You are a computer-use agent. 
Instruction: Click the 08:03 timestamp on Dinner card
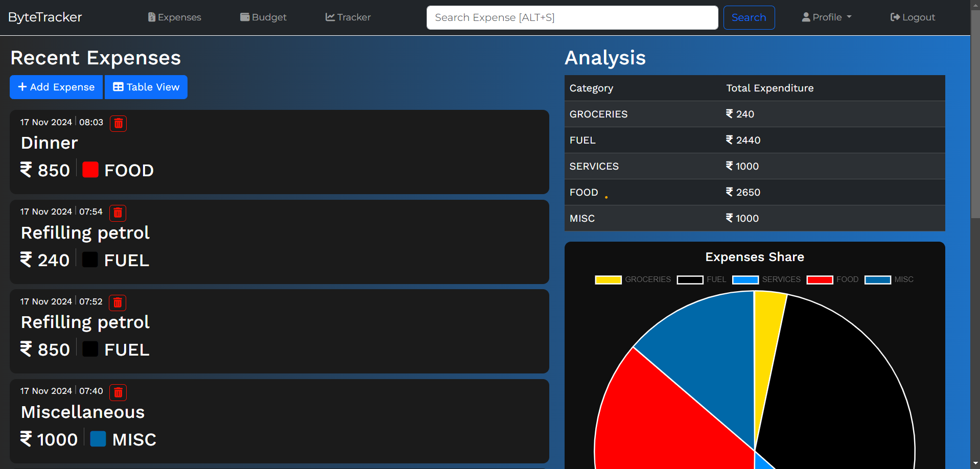[91, 122]
